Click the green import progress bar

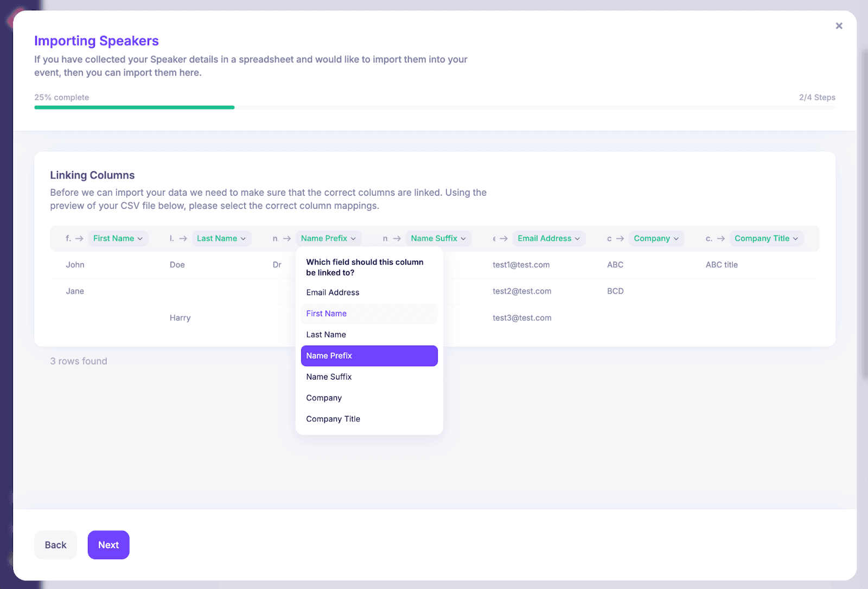click(134, 107)
